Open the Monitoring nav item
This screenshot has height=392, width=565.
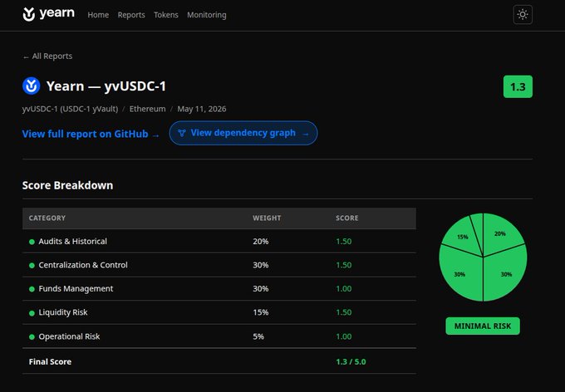click(x=206, y=15)
